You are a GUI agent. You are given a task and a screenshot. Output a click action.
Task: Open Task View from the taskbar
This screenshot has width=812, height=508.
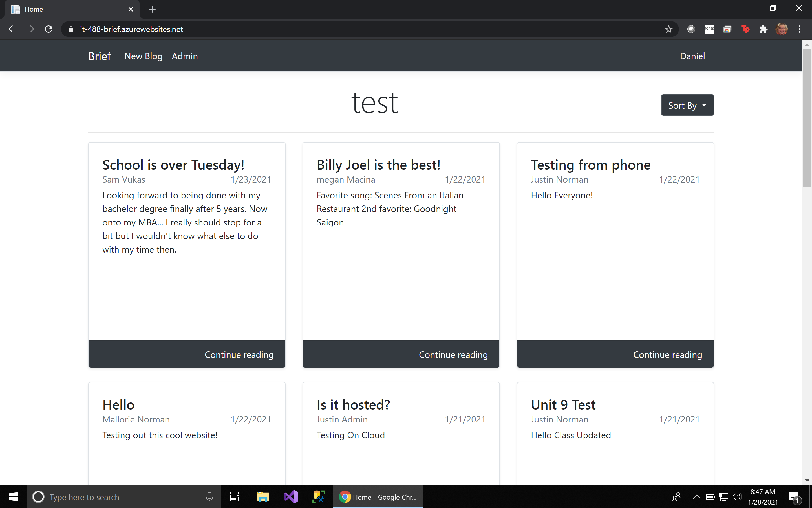click(x=234, y=497)
